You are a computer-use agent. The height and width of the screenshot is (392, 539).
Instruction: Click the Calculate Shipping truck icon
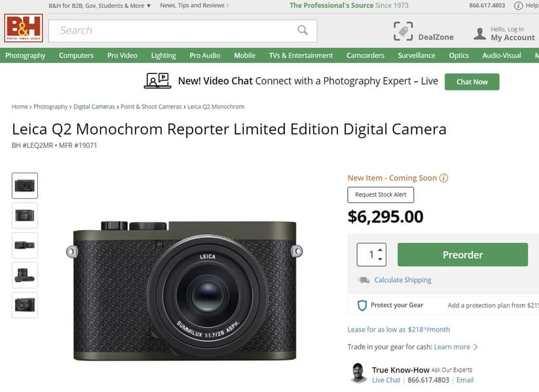click(363, 280)
